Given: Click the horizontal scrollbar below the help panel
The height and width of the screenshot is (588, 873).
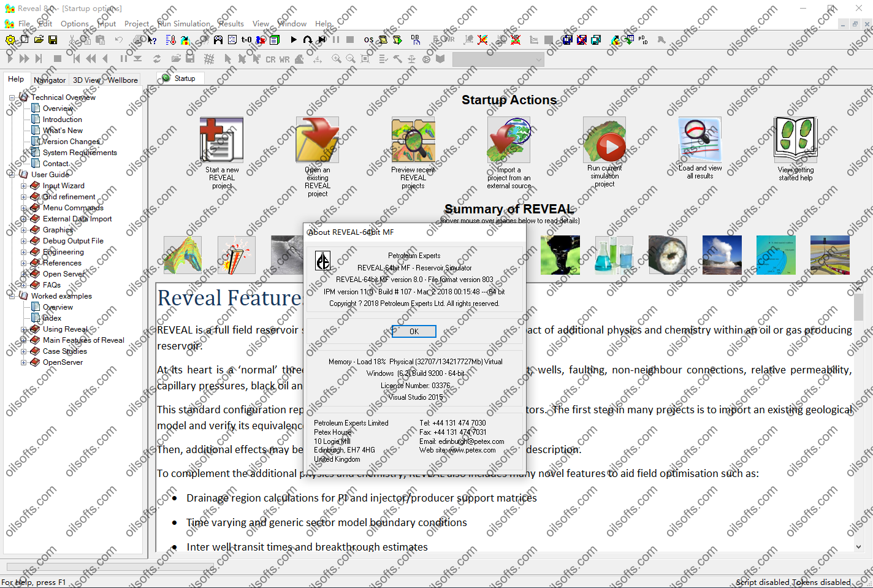Looking at the screenshot, I should click(x=110, y=567).
